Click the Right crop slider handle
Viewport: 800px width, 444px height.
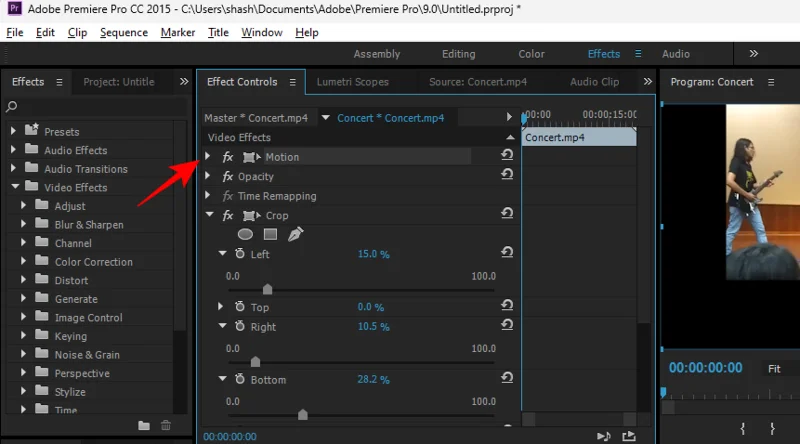(255, 362)
